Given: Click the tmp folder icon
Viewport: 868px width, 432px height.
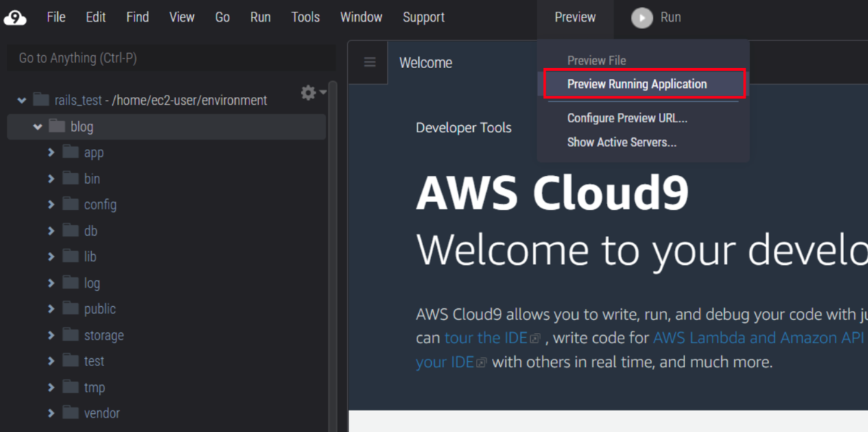Looking at the screenshot, I should (x=70, y=386).
